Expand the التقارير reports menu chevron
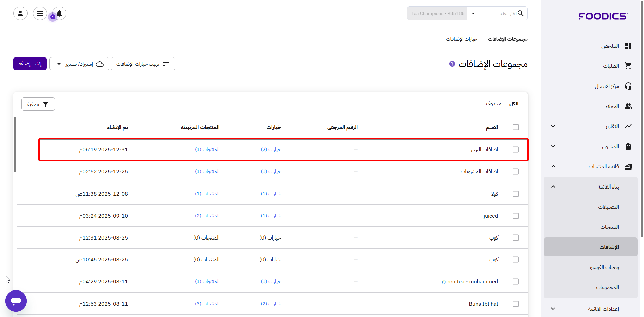644x317 pixels. (553, 126)
